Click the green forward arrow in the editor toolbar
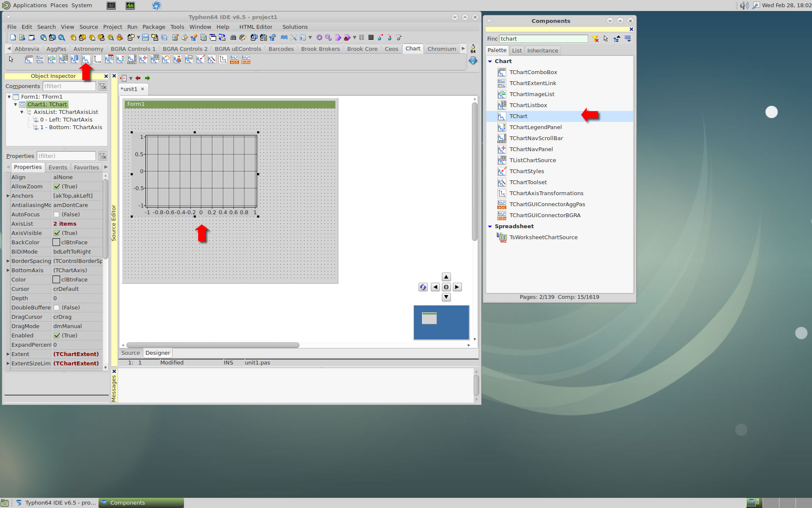Viewport: 812px width, 508px height. [147, 78]
